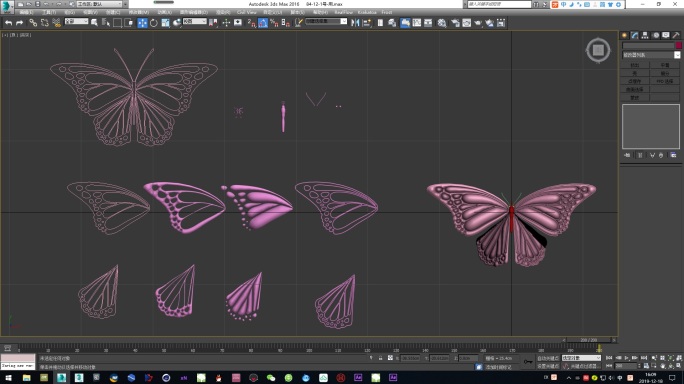Screen dimensions: 684x384
Task: Open the Edit menu (编辑)
Action: [x=26, y=12]
